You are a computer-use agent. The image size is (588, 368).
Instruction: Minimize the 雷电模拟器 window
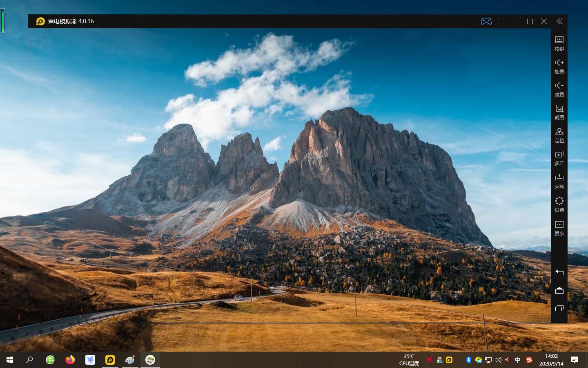tap(516, 21)
